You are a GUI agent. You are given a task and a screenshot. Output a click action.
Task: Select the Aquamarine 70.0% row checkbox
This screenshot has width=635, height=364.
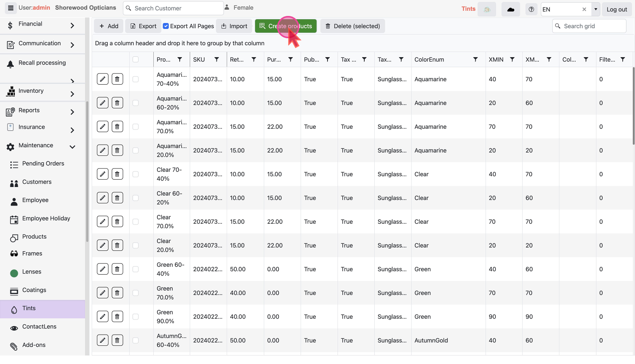point(136,127)
